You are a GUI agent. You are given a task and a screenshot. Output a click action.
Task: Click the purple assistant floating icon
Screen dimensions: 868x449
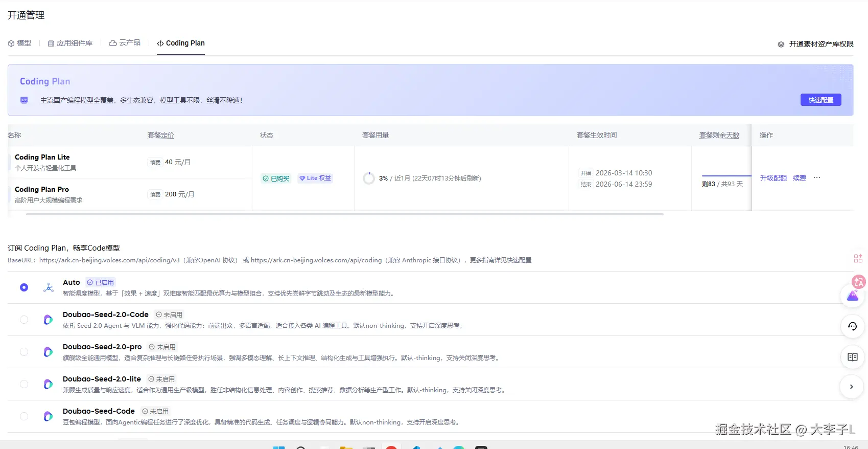coord(853,296)
